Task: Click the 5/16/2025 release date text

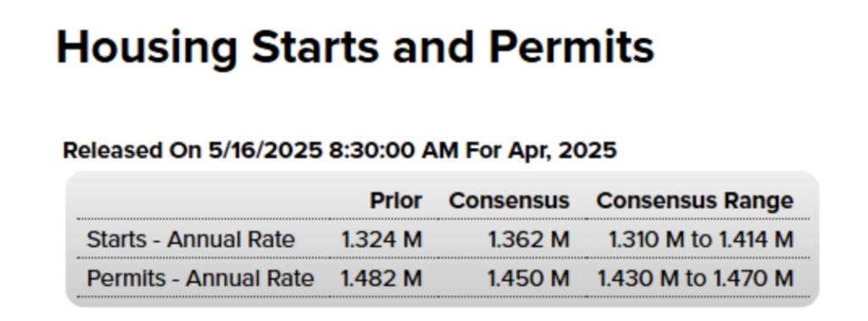Action: point(265,151)
